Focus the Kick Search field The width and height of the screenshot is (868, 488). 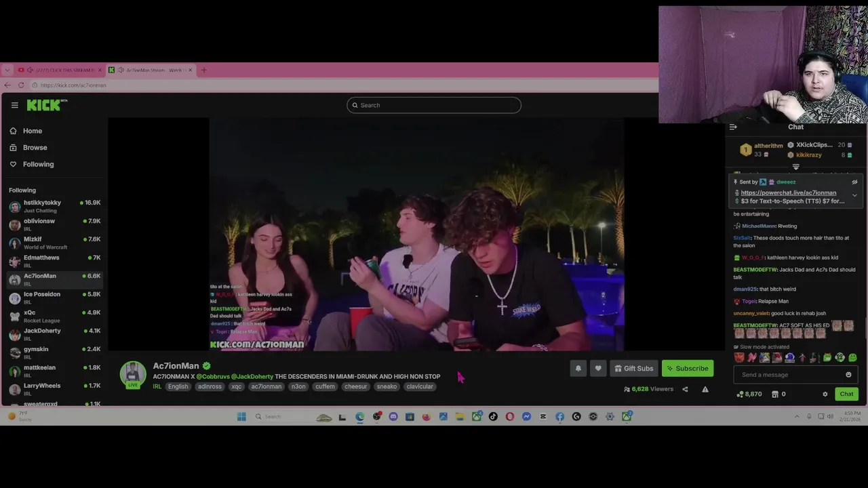pyautogui.click(x=434, y=105)
